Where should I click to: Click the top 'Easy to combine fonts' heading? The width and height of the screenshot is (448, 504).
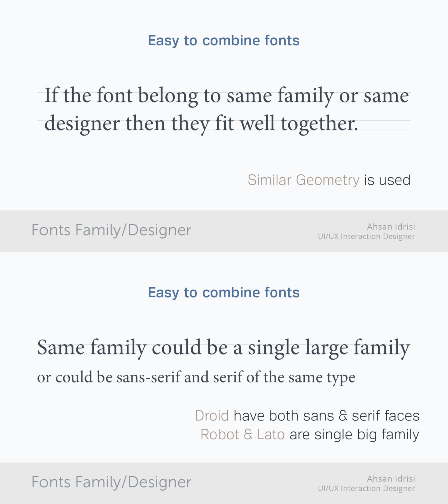click(x=224, y=41)
